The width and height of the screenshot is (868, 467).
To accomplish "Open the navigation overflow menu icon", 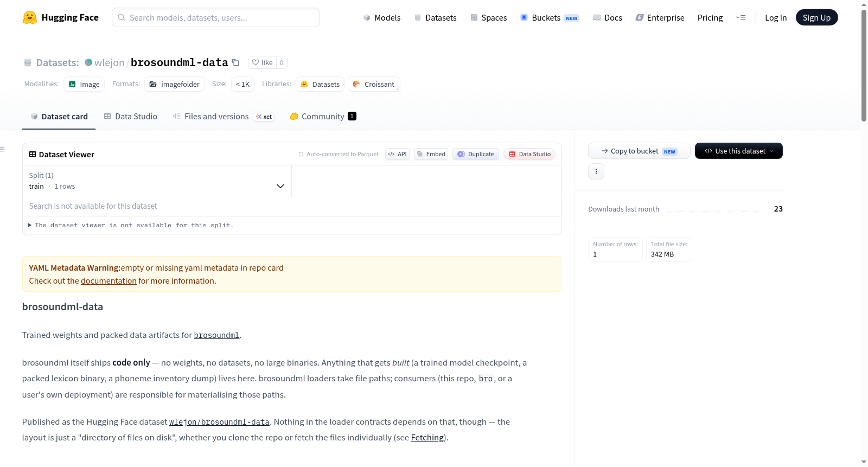I will pyautogui.click(x=741, y=17).
